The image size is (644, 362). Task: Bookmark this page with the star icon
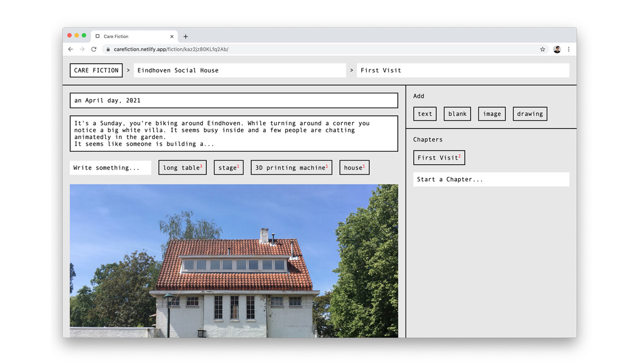pos(542,49)
